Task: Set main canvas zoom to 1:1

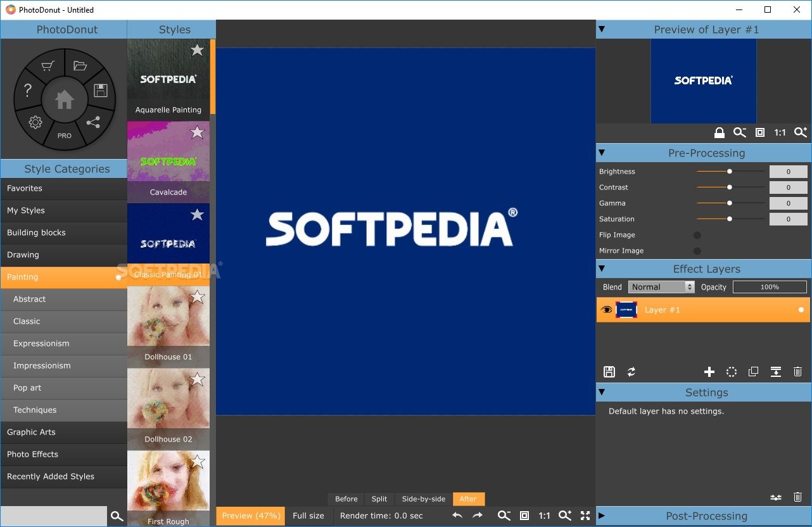Action: click(544, 516)
